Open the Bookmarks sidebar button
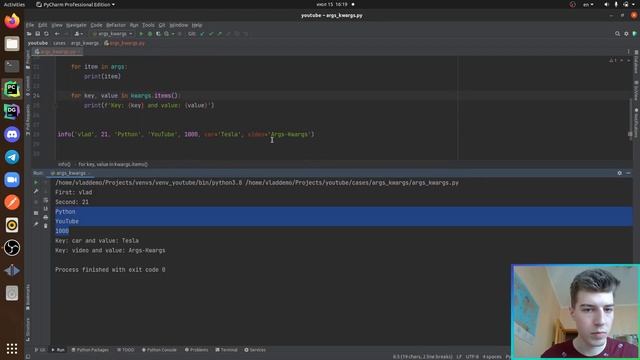 tap(28, 298)
